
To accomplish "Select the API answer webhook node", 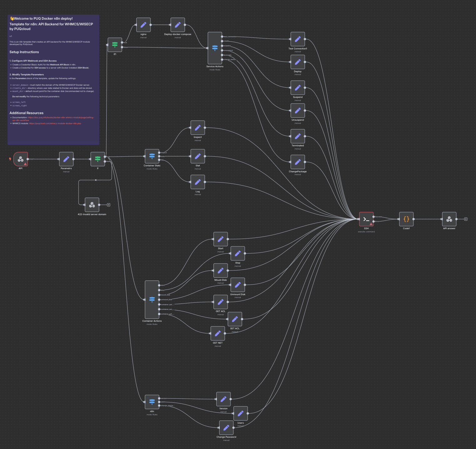I will 449,219.
